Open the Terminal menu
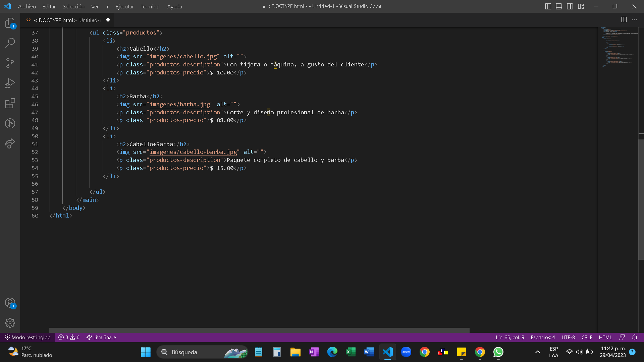Screen dimensions: 644x362 pyautogui.click(x=150, y=6)
